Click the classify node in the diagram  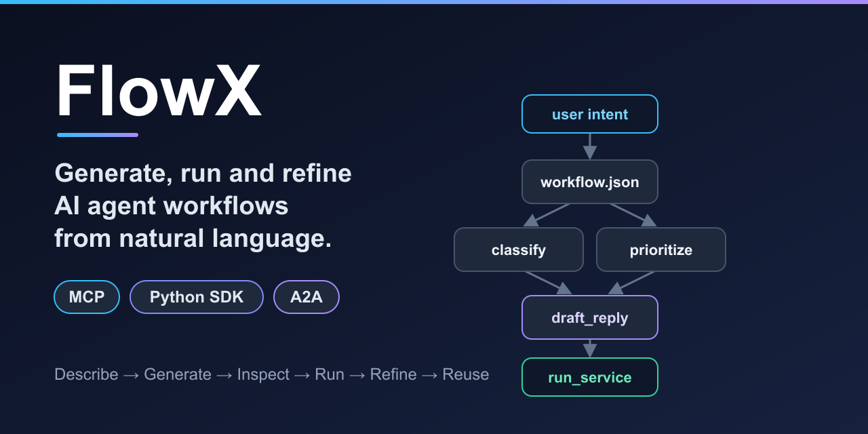point(519,250)
